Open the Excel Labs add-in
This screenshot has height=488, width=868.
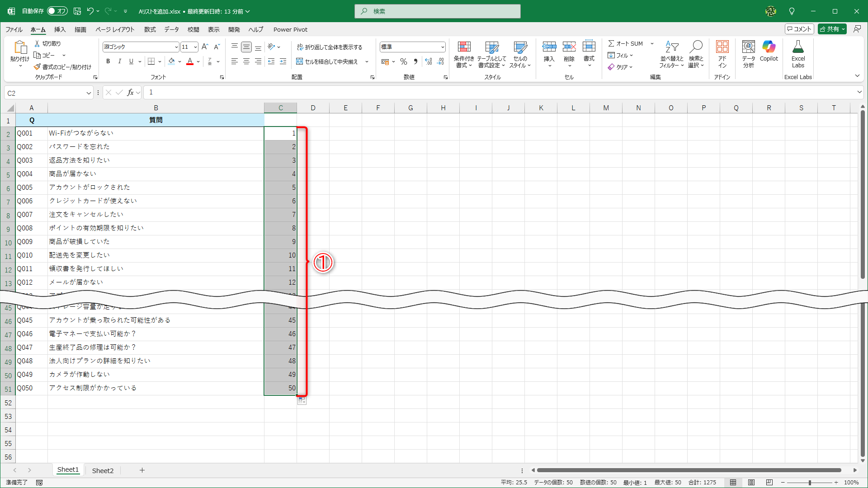[798, 47]
